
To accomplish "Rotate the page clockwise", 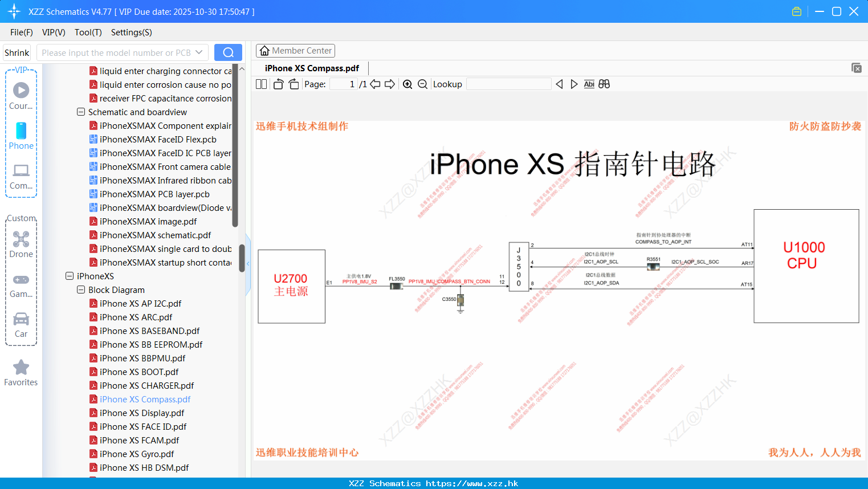I will [294, 84].
